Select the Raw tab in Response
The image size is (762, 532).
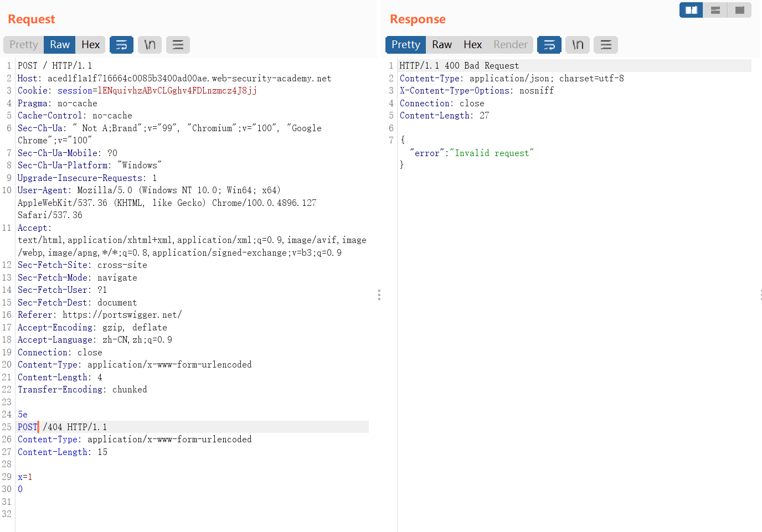[x=442, y=45]
